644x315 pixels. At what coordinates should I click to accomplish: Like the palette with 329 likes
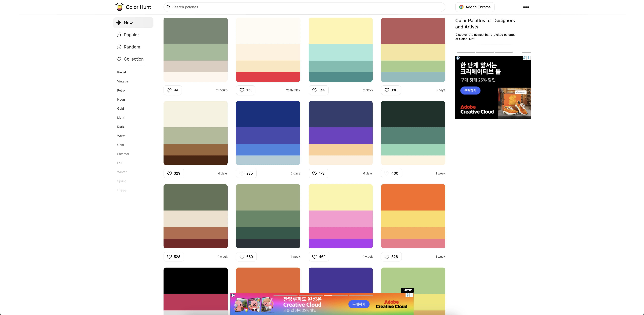click(174, 173)
